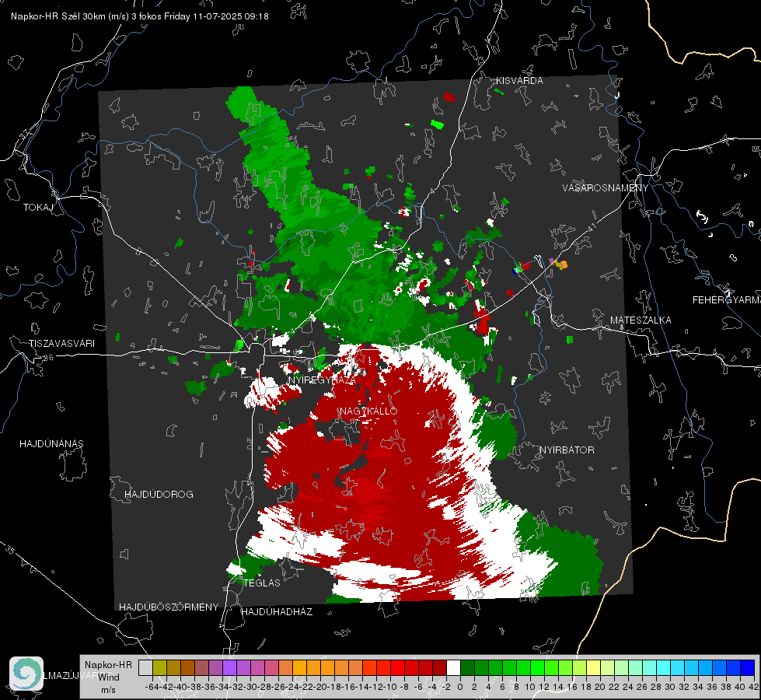Click the map title with date 11-07-2025 09:18
The image size is (761, 700).
pyautogui.click(x=140, y=16)
